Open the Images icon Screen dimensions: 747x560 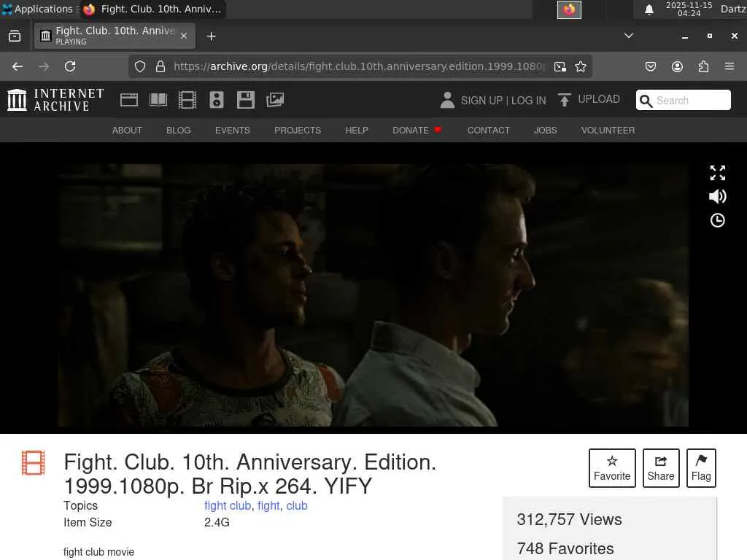275,100
